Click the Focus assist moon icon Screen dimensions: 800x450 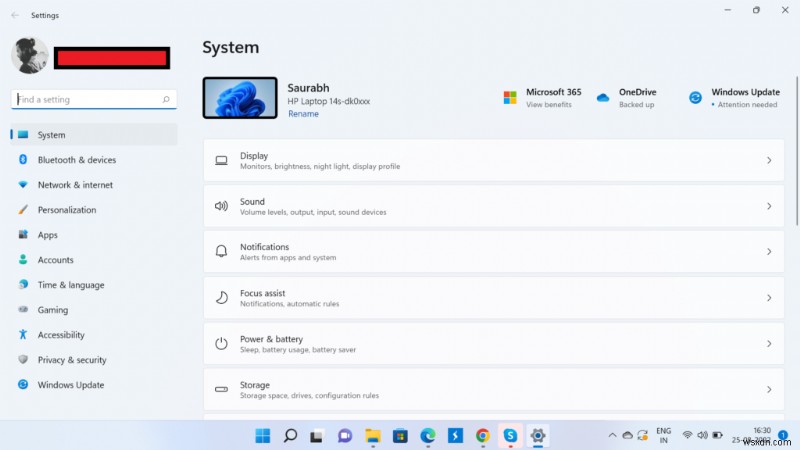(221, 297)
